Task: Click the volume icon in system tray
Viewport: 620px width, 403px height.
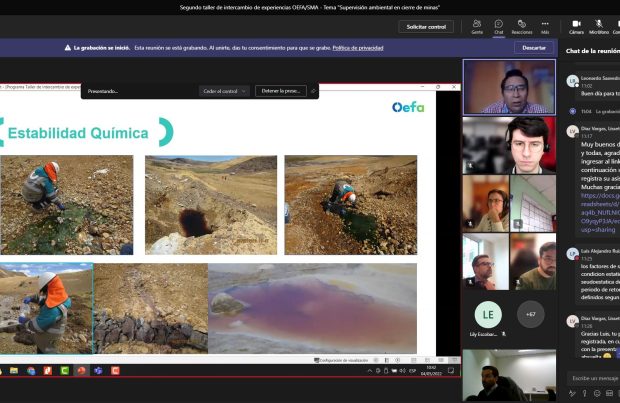Action: click(402, 371)
